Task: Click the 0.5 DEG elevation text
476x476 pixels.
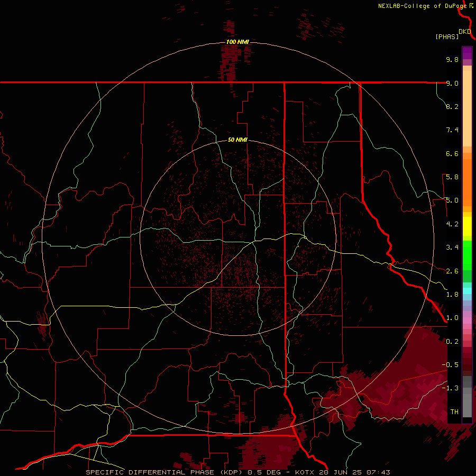Action: click(x=268, y=472)
